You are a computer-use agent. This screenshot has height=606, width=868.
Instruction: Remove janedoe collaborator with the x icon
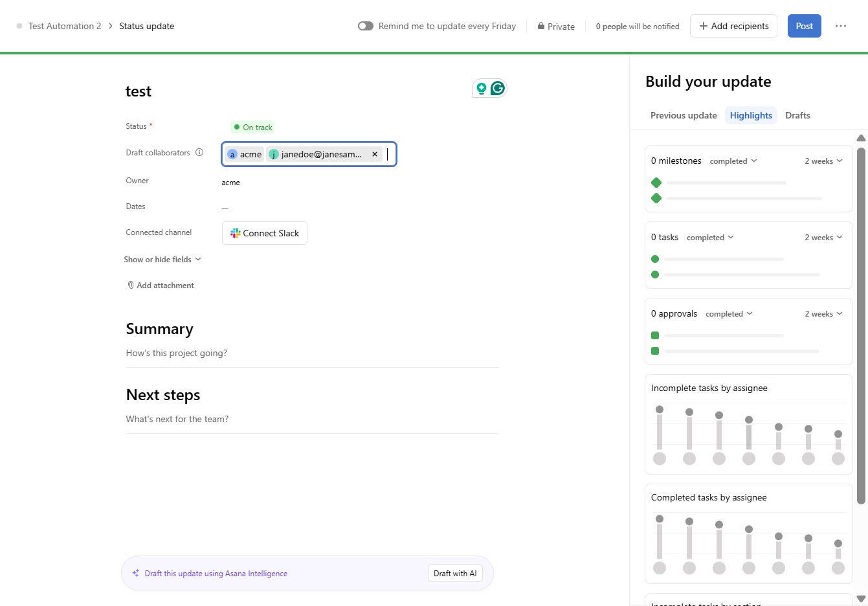[x=375, y=154]
